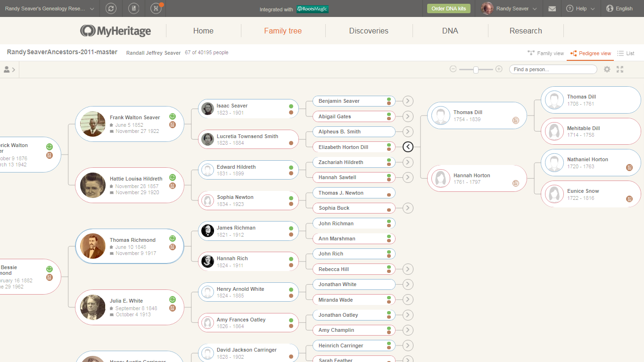Viewport: 644px width, 362px height.
Task: Open the DNA icon with orange notification dot
Action: tap(156, 8)
